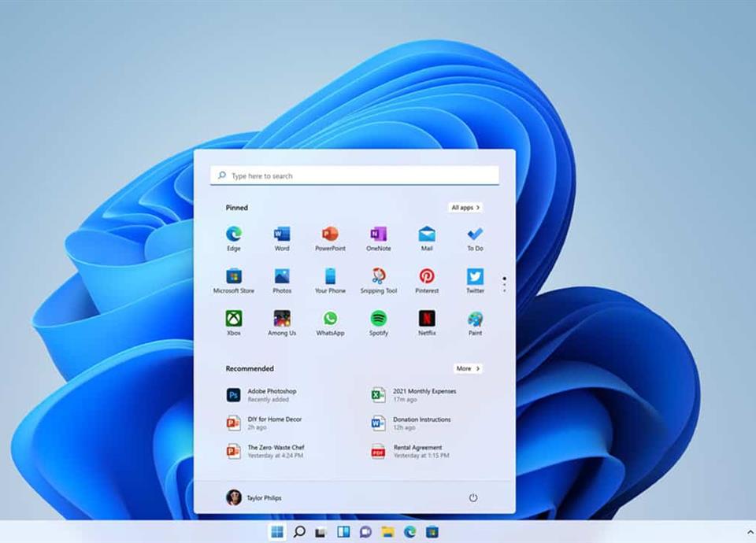Open Microsoft Store from pinned apps
Viewport: 756px width, 543px height.
tap(234, 277)
